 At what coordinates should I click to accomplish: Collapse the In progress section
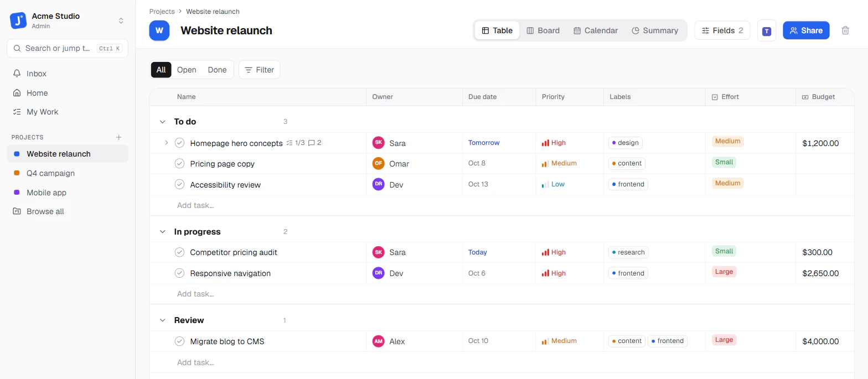click(162, 232)
